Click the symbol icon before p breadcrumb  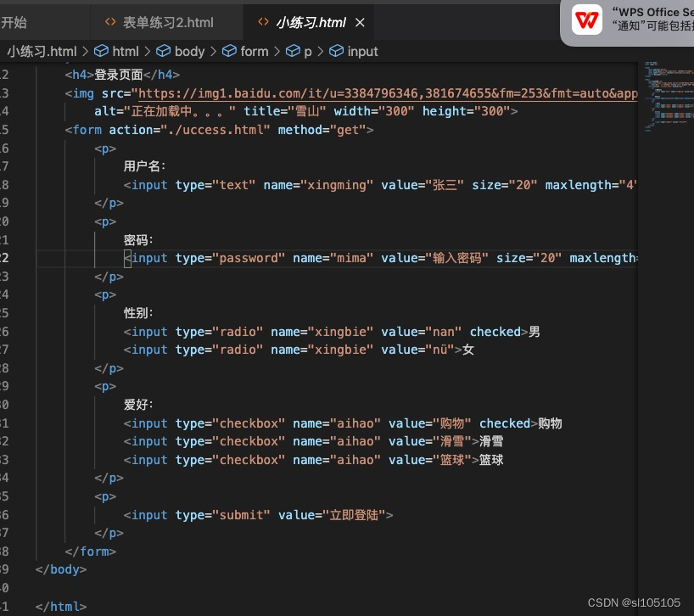(293, 51)
